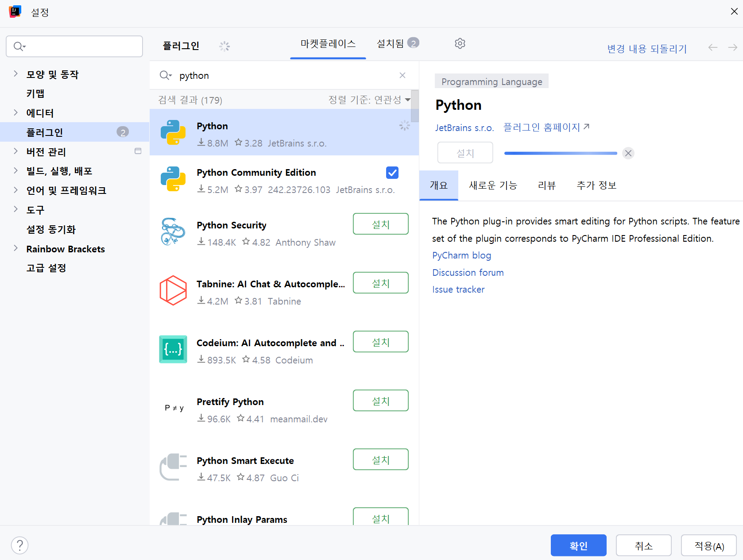Click the disabled 설치 button in details
The height and width of the screenshot is (560, 743).
[465, 153]
